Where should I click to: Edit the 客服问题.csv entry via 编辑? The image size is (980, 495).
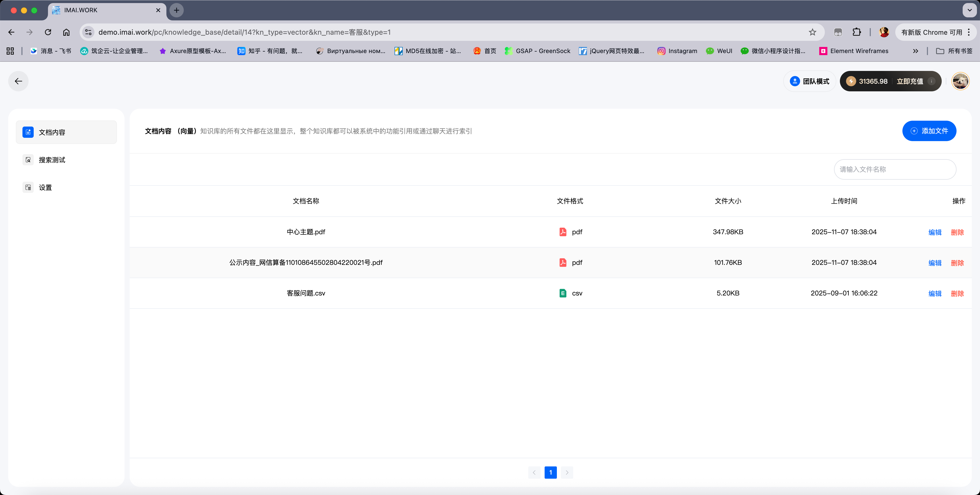935,293
